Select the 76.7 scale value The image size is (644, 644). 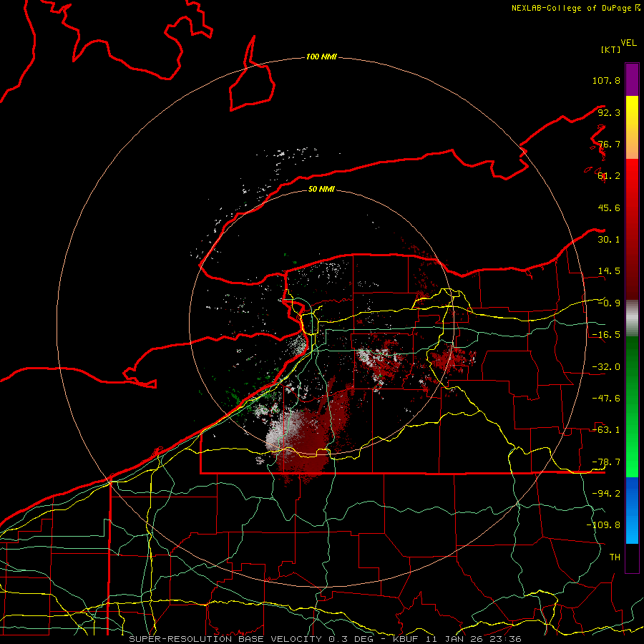coord(609,144)
